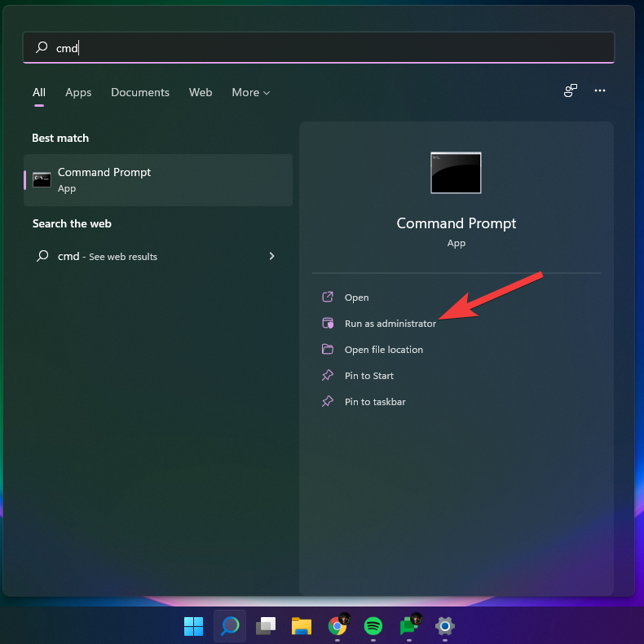Switch to the Web tab
Screen dimensions: 644x644
(x=201, y=92)
